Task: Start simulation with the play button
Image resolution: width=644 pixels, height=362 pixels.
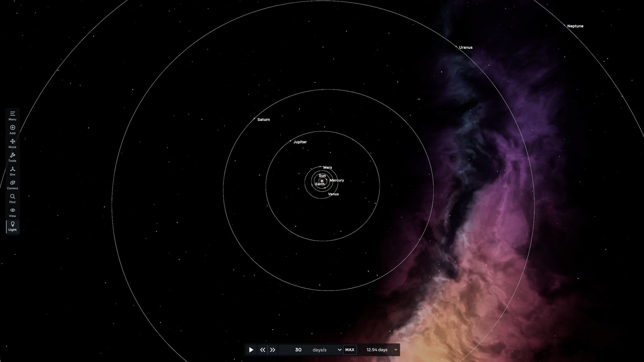Action: pos(251,350)
